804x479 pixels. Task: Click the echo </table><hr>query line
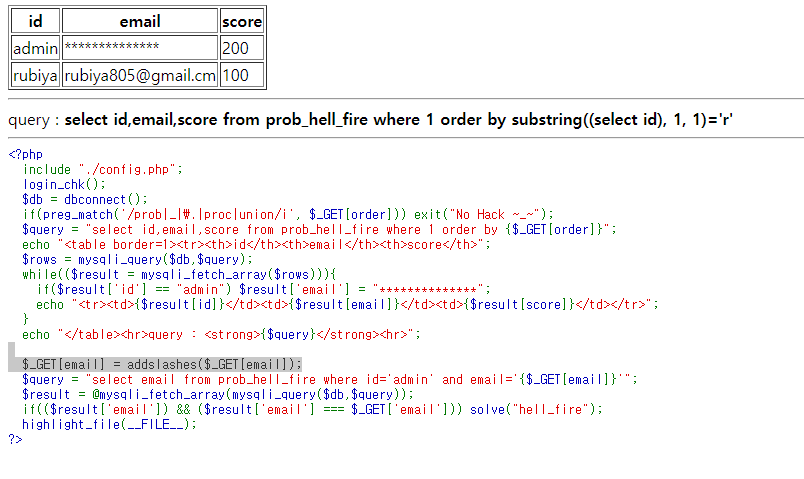pos(222,334)
